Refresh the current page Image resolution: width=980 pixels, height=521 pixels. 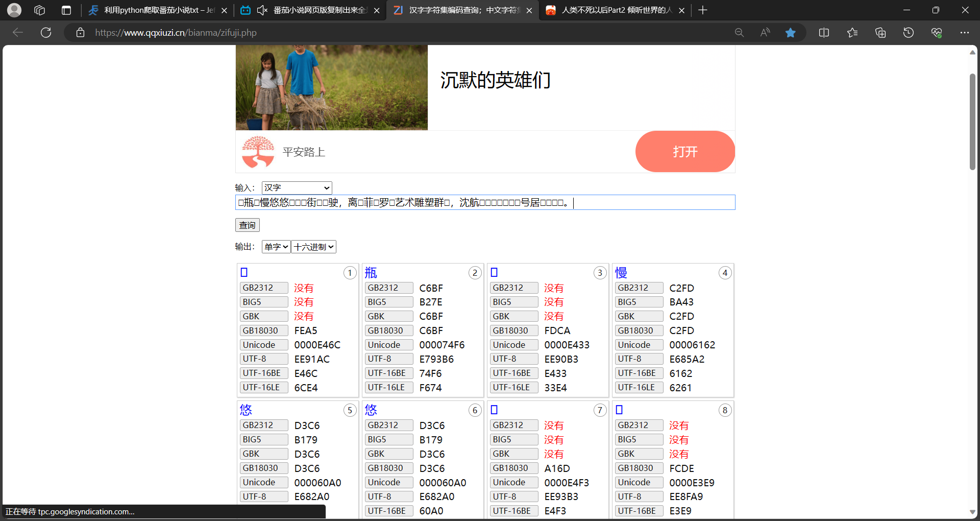click(x=45, y=32)
